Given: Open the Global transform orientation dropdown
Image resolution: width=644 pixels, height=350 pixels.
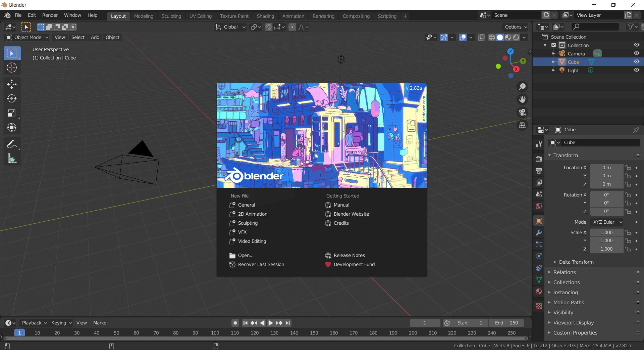Looking at the screenshot, I should [230, 27].
